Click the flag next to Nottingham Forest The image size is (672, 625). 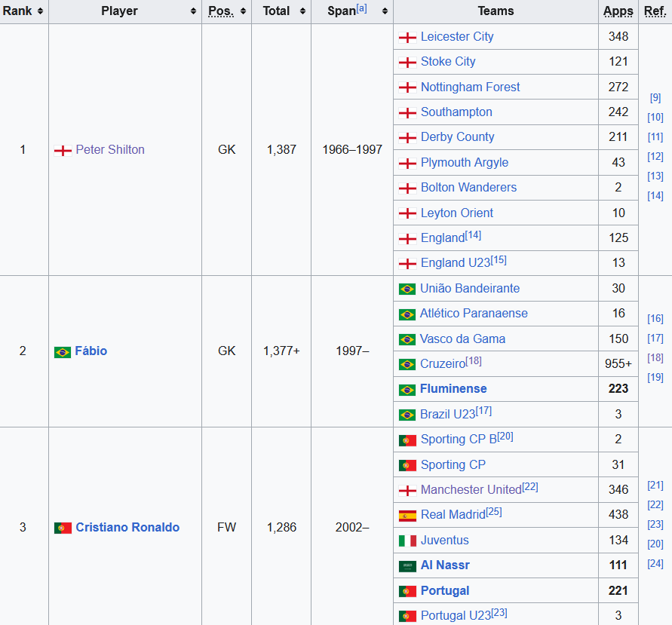407,87
